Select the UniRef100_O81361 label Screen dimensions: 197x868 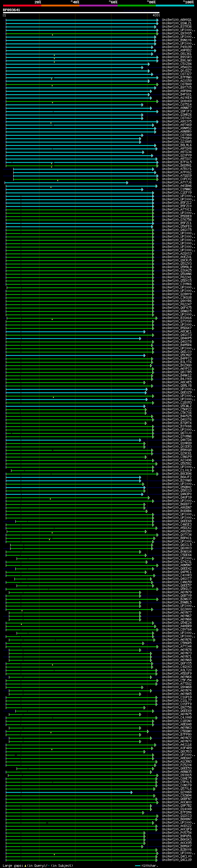177,54
